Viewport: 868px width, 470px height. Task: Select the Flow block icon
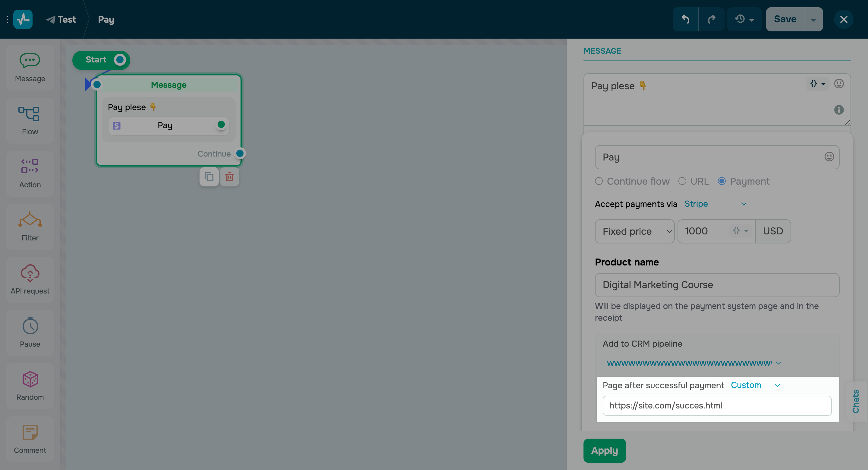click(x=30, y=115)
